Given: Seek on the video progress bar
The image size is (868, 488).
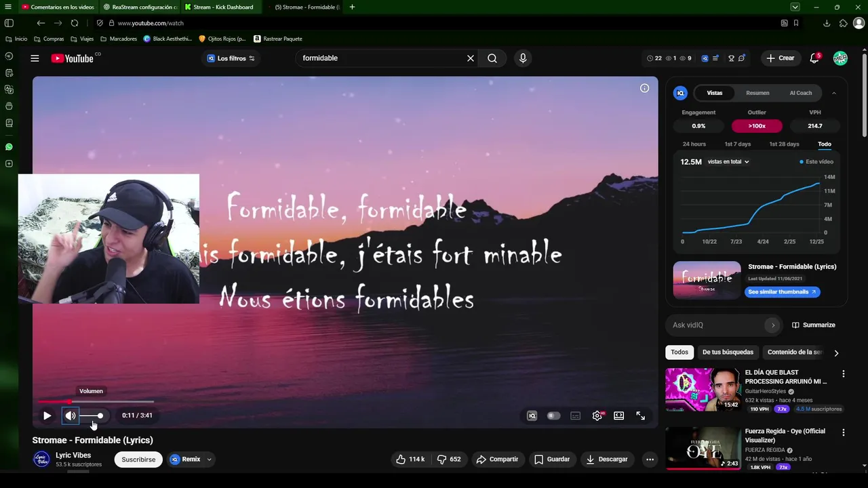Looking at the screenshot, I should pyautogui.click(x=96, y=401).
